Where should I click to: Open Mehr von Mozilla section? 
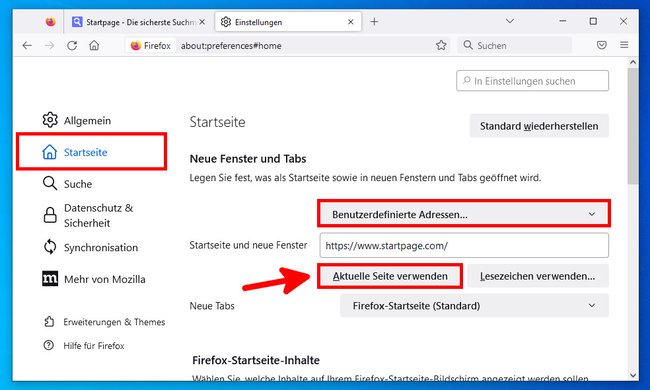94,279
